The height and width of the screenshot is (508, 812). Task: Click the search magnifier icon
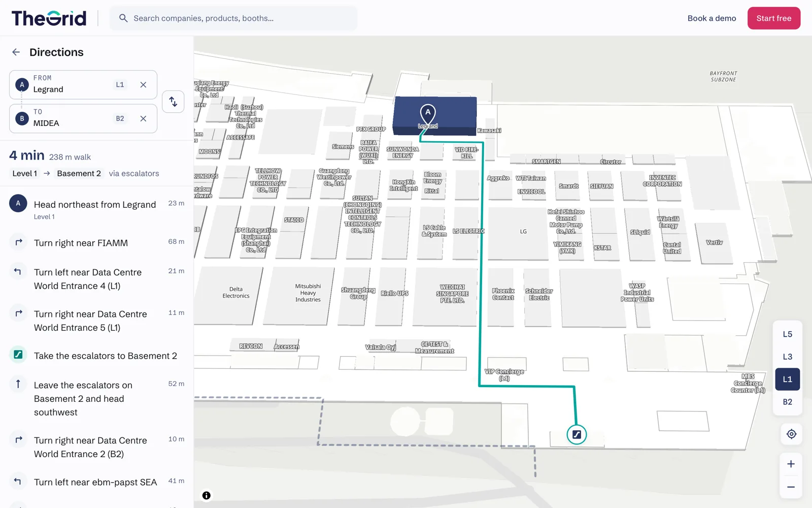[x=123, y=18]
